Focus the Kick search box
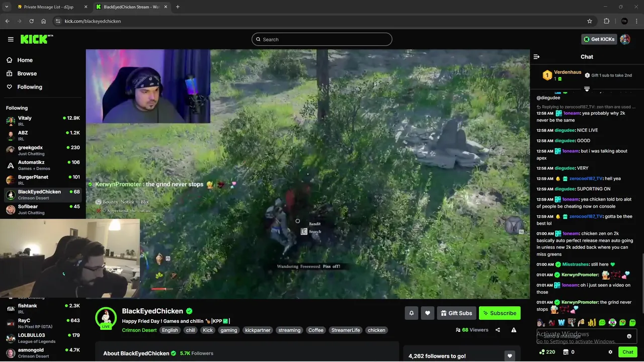This screenshot has height=362, width=644. [x=322, y=39]
